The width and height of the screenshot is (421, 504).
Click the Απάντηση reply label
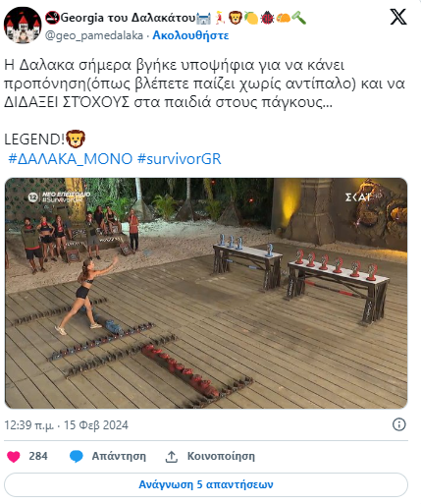point(119,456)
